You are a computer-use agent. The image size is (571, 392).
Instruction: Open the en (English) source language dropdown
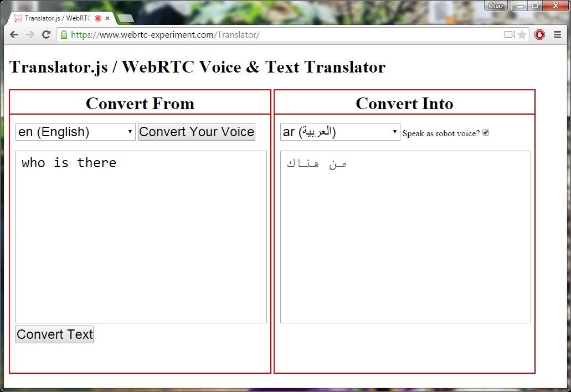pos(75,132)
